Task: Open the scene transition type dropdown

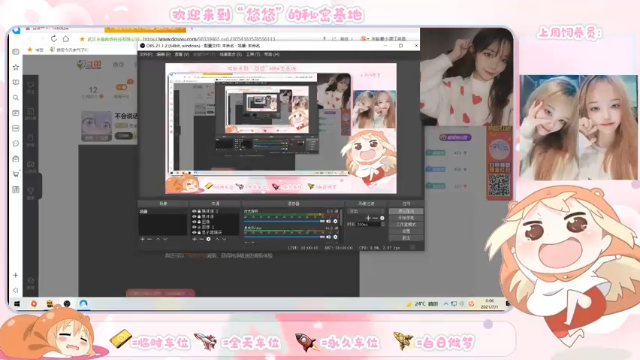Action: point(366,211)
